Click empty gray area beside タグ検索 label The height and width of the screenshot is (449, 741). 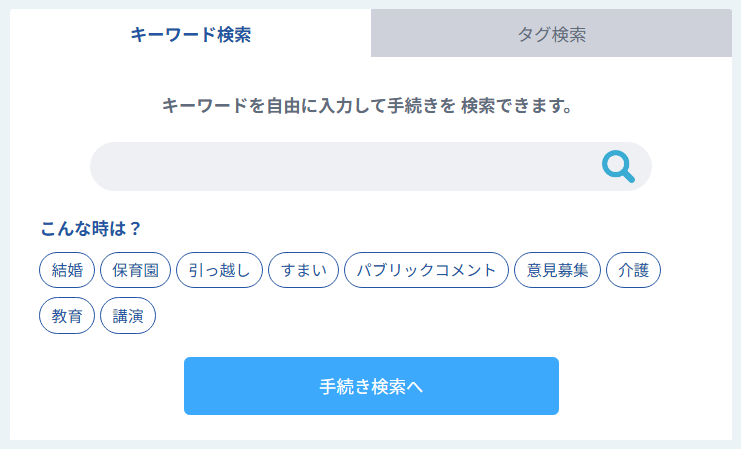point(670,34)
